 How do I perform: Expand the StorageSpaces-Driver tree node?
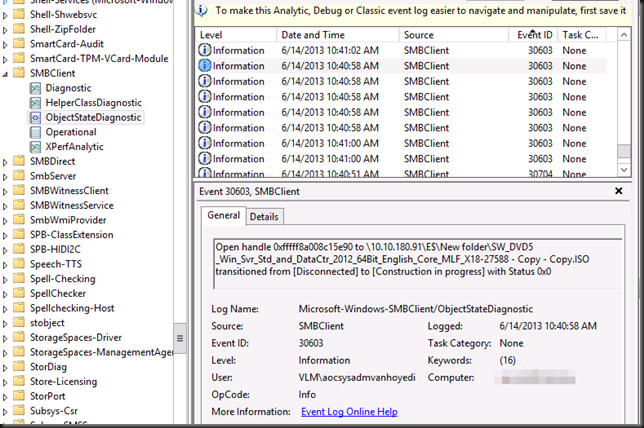5,338
